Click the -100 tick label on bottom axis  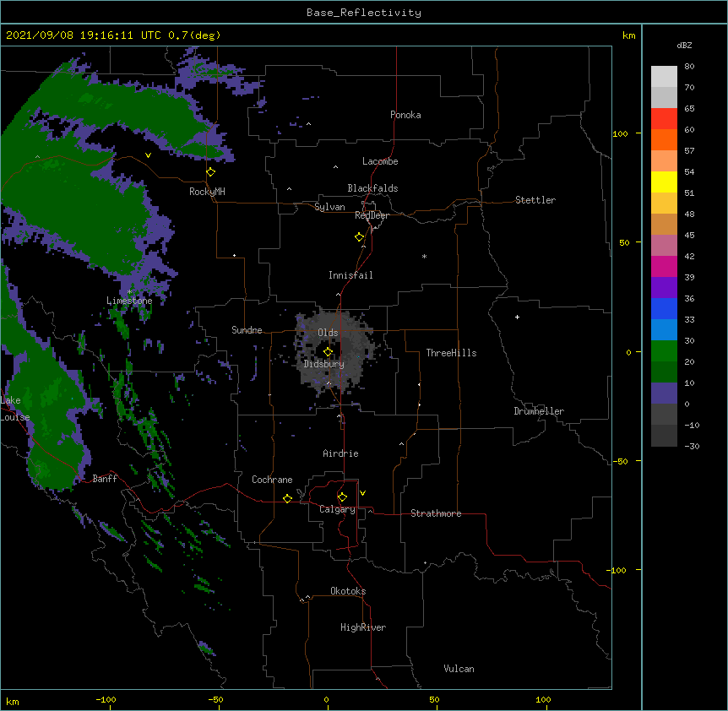(x=106, y=699)
